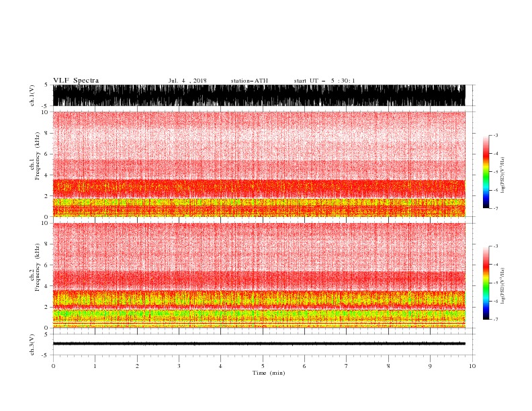Click the "10" kHz tick of ch.1 spectrogram
This screenshot has height=411, width=532.
(45, 112)
